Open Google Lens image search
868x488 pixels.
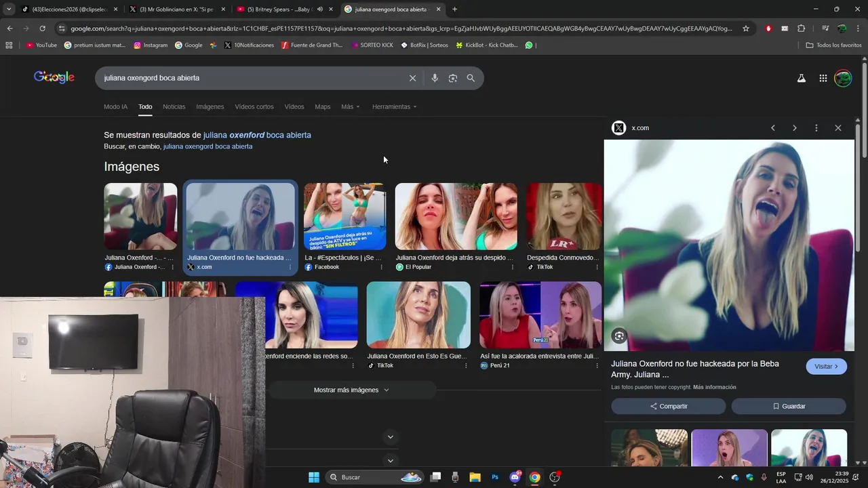pyautogui.click(x=453, y=78)
